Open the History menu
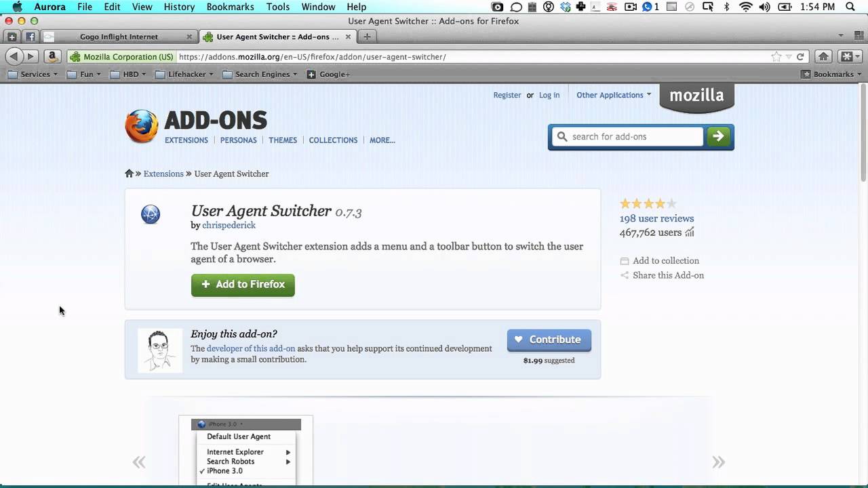Viewport: 868px width, 488px height. pos(179,7)
